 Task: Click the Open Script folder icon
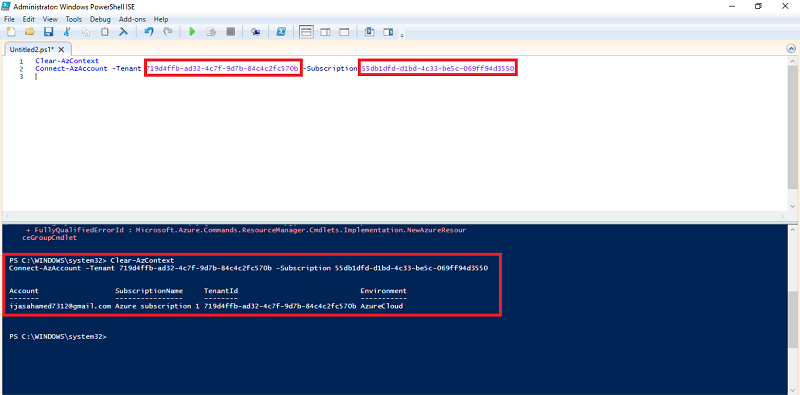click(x=30, y=32)
